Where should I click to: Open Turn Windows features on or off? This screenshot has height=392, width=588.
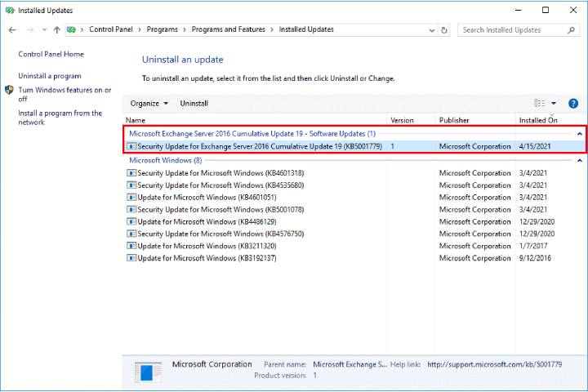coord(65,94)
